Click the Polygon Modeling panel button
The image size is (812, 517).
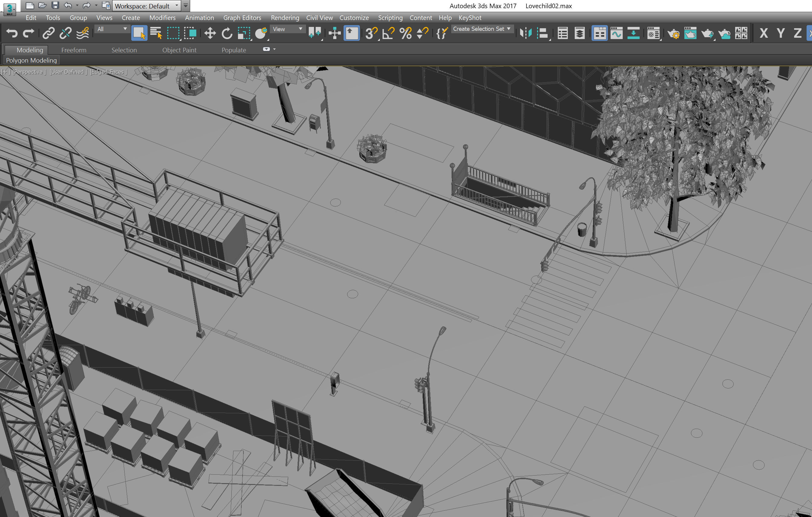coord(31,61)
